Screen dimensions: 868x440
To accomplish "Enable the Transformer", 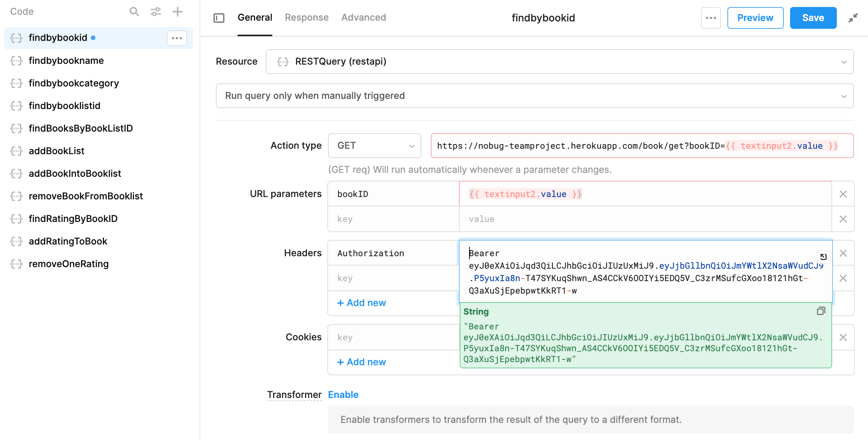I will click(x=343, y=394).
